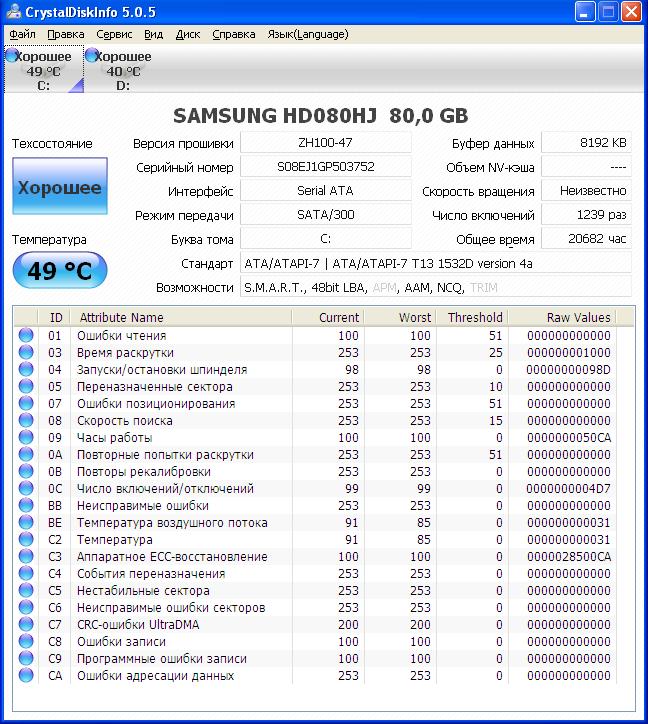This screenshot has width=648, height=724.
Task: Click status icon for События переназначения
Action: (26, 573)
